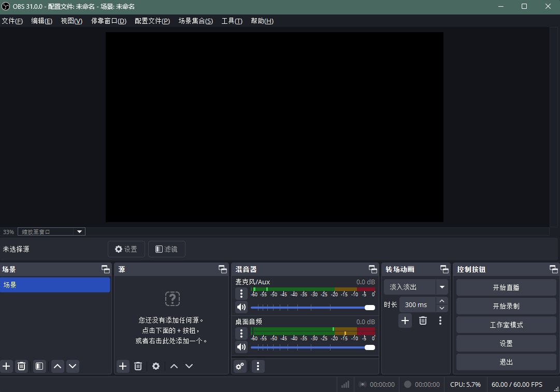Open the 停靠窗口(D) menu

[109, 21]
